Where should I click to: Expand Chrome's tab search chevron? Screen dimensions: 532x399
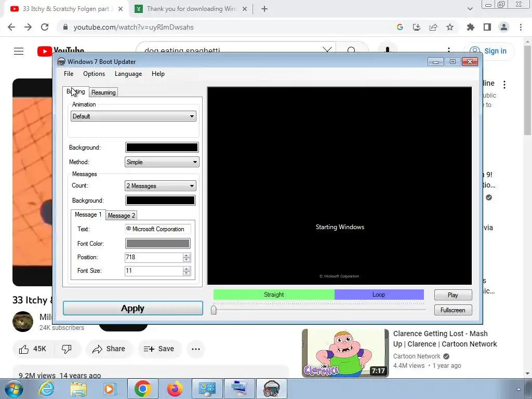[470, 9]
